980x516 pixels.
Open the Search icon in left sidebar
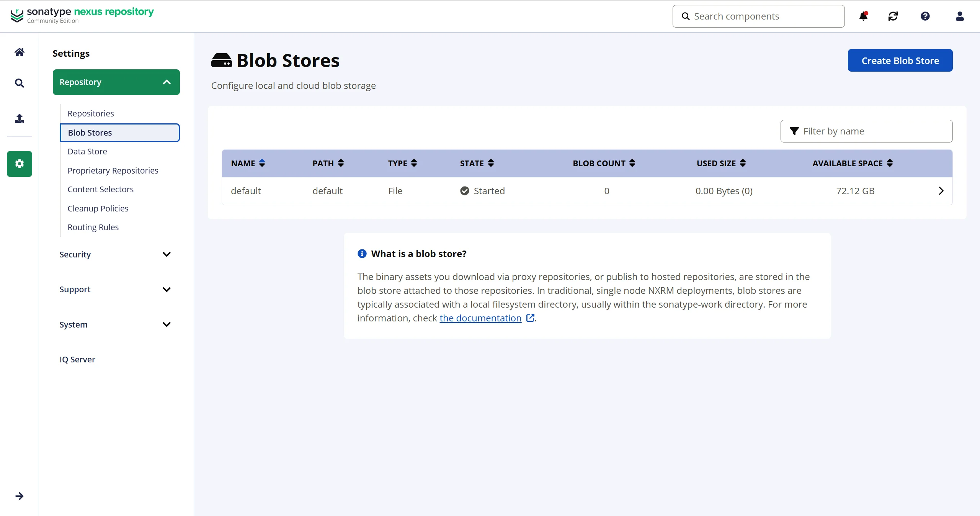(x=20, y=83)
